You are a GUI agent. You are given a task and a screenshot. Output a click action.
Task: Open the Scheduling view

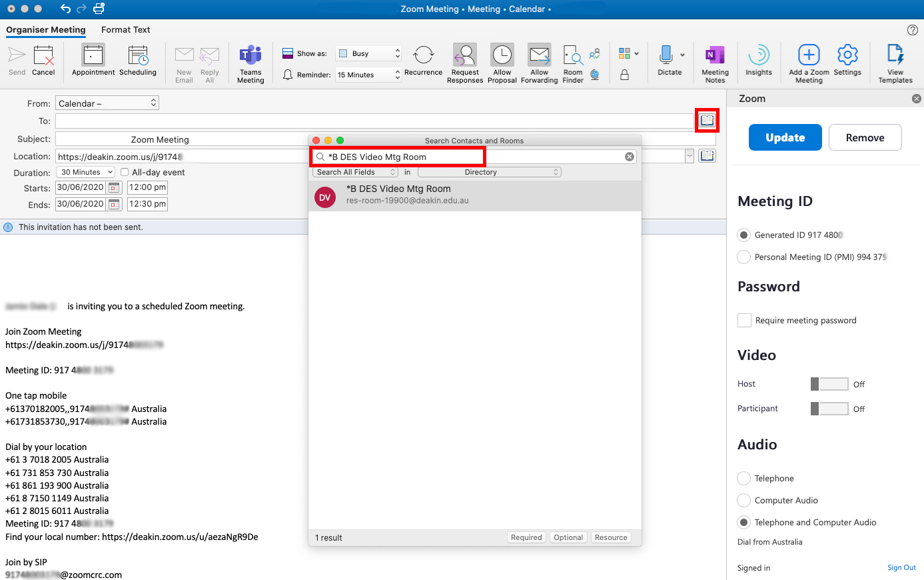point(138,56)
